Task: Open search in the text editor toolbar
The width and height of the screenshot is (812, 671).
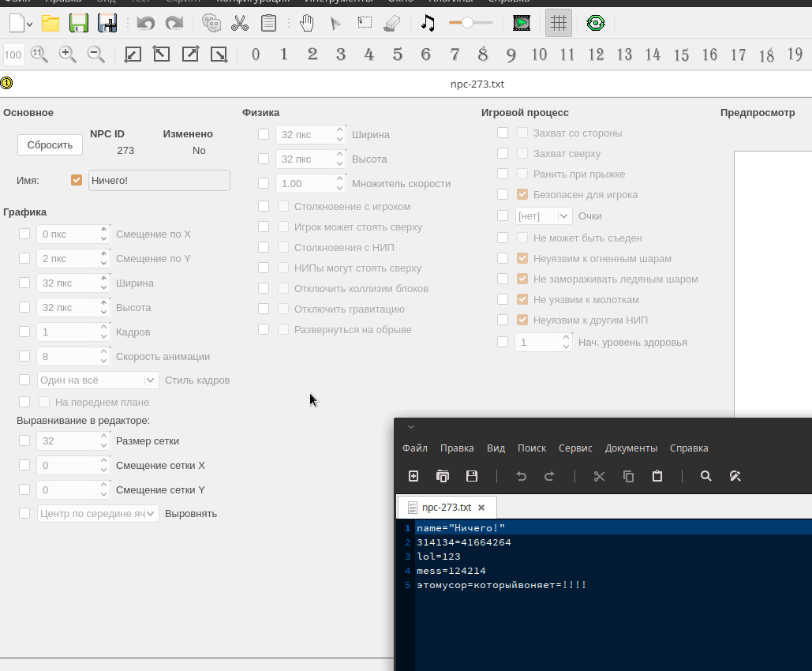Action: point(705,476)
